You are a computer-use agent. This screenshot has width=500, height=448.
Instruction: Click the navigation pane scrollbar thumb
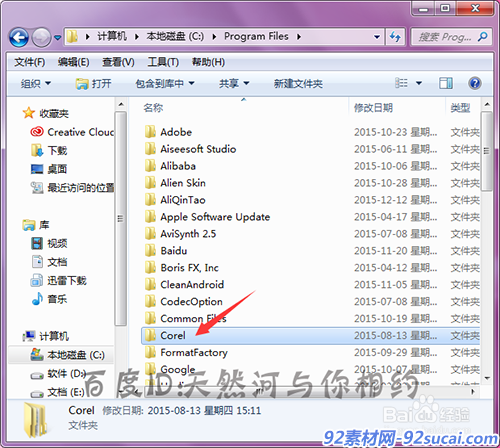(121, 218)
